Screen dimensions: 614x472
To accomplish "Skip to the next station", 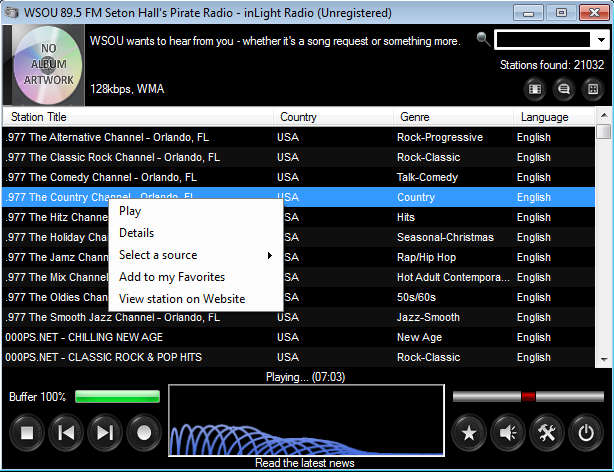I will (105, 433).
